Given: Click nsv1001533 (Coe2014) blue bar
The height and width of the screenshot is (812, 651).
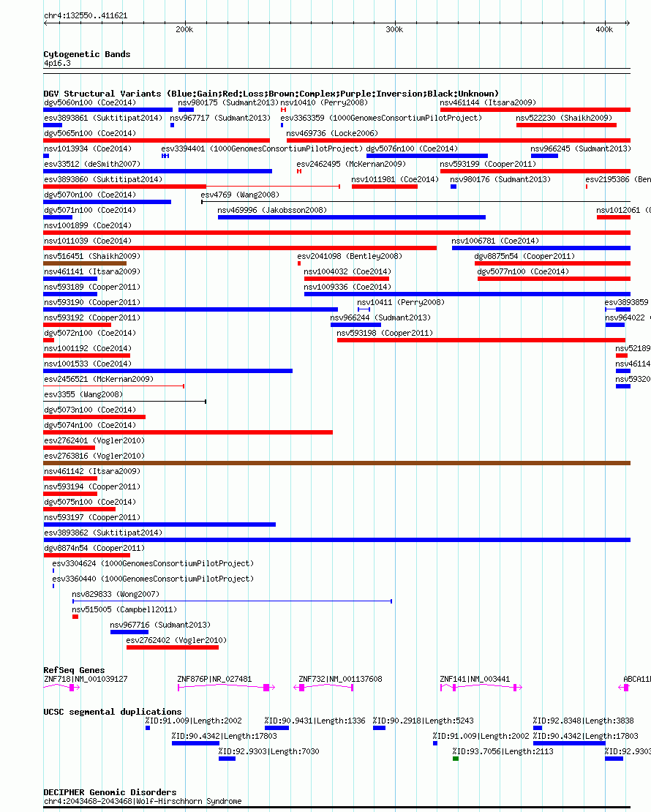Looking at the screenshot, I should click(x=168, y=371).
